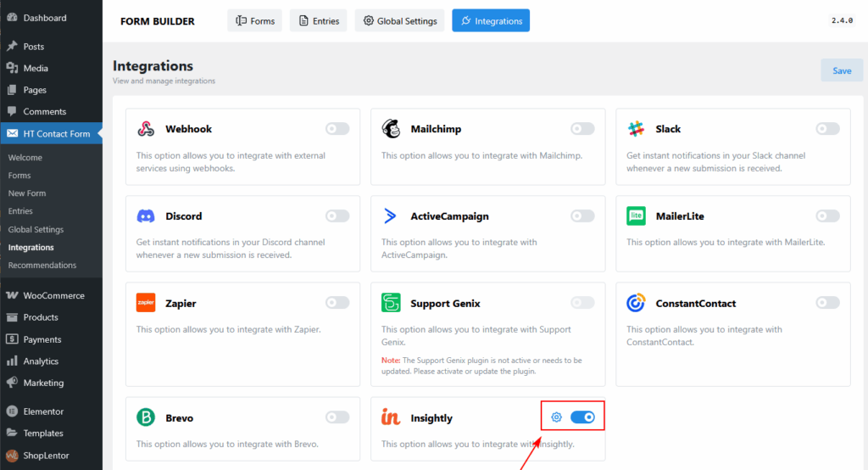The width and height of the screenshot is (868, 470).
Task: Click the ActiveCampaign arrow logo icon
Action: click(x=391, y=216)
